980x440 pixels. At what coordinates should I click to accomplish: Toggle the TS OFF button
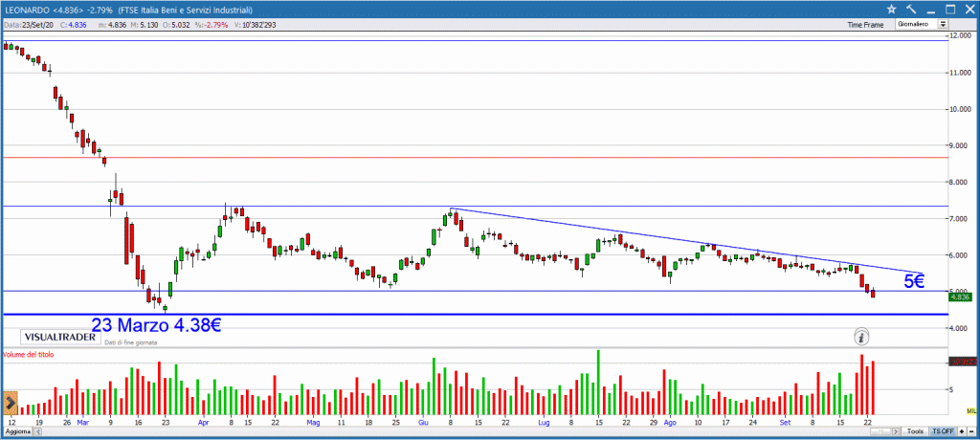[x=943, y=431]
